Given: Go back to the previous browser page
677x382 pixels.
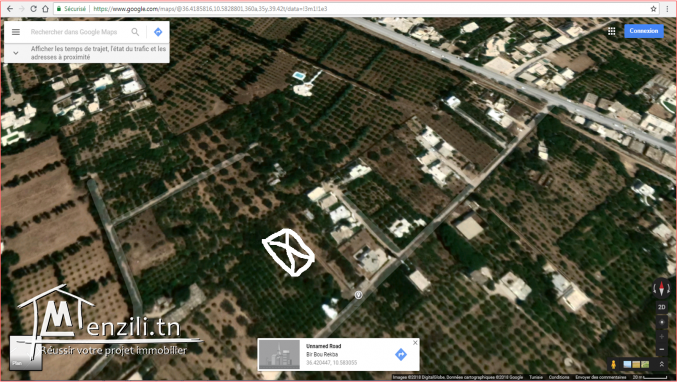Looking at the screenshot, I should 9,9.
